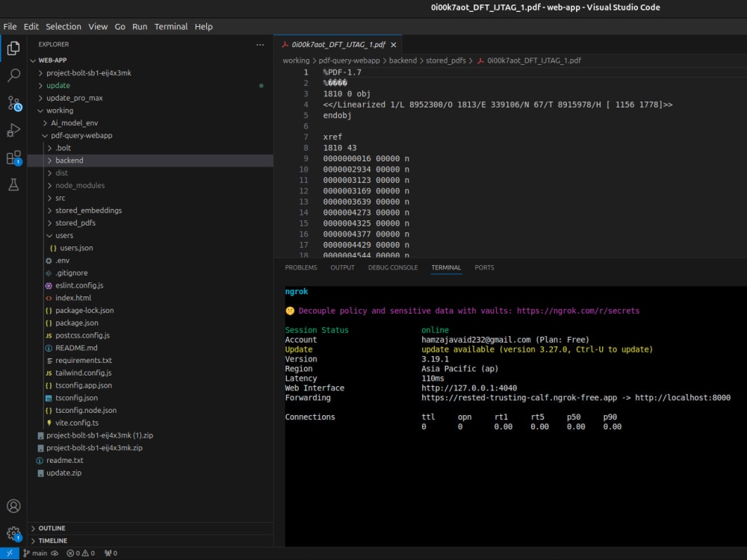Screen dimensions: 747x560
Task: Open the File menu
Action: pos(10,27)
